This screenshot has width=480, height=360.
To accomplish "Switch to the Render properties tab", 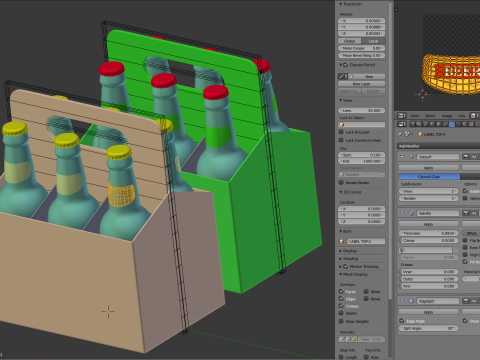I will click(412, 124).
